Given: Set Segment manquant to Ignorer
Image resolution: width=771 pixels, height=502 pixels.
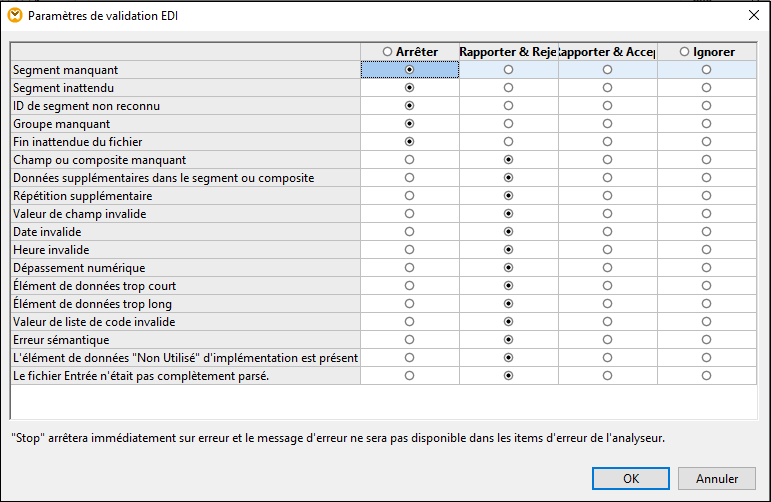Looking at the screenshot, I should 707,70.
